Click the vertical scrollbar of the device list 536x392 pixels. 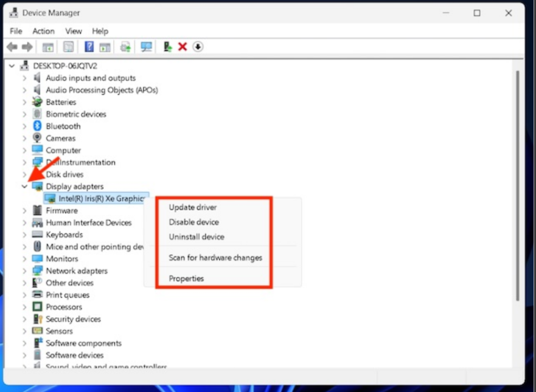click(x=518, y=186)
